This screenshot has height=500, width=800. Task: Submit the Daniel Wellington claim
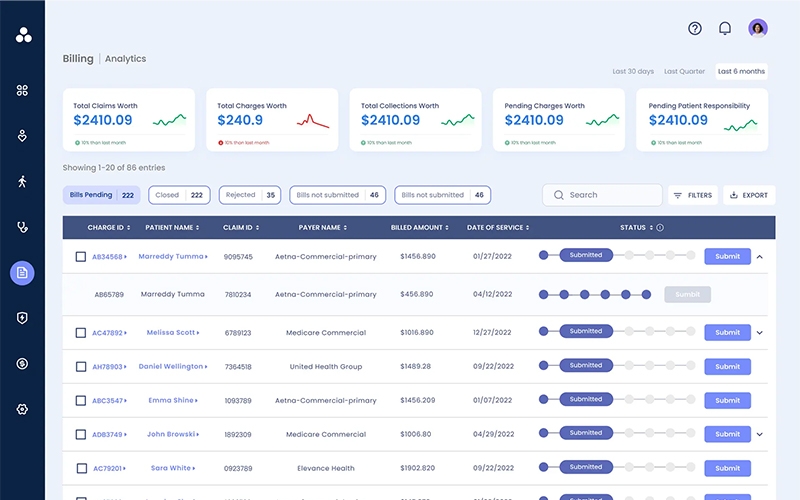(727, 367)
